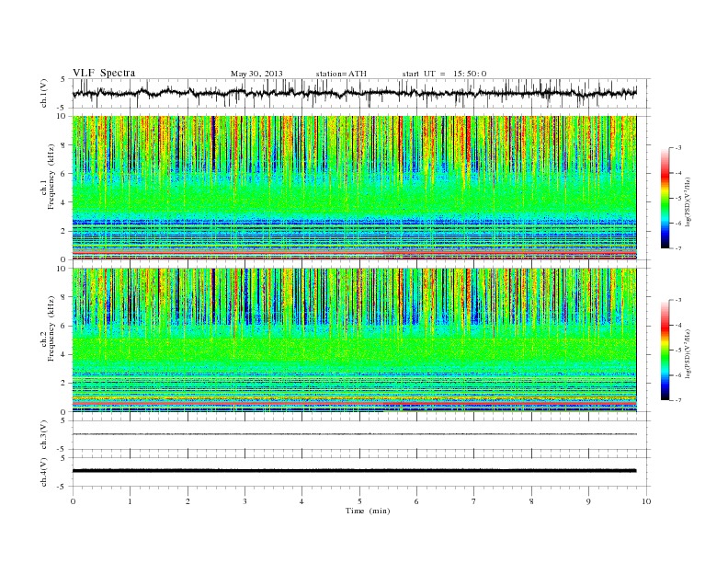Viewport: 728px width, 563px height.
Task: Click the ch.1(V) waveform axis label
Action: [44, 93]
